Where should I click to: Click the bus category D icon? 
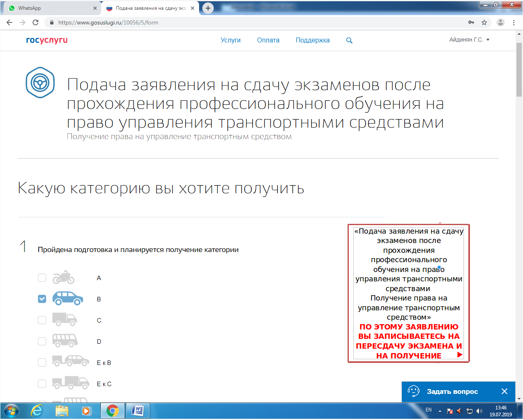coord(65,340)
